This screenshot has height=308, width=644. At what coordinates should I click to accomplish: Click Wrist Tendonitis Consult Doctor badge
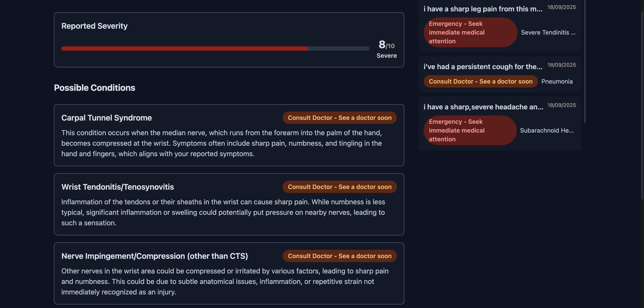(x=339, y=187)
